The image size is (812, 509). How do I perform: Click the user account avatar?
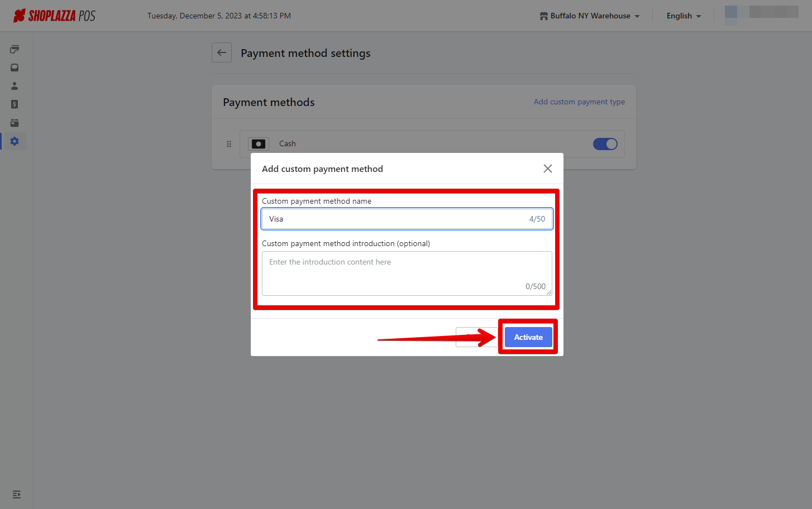(x=731, y=15)
